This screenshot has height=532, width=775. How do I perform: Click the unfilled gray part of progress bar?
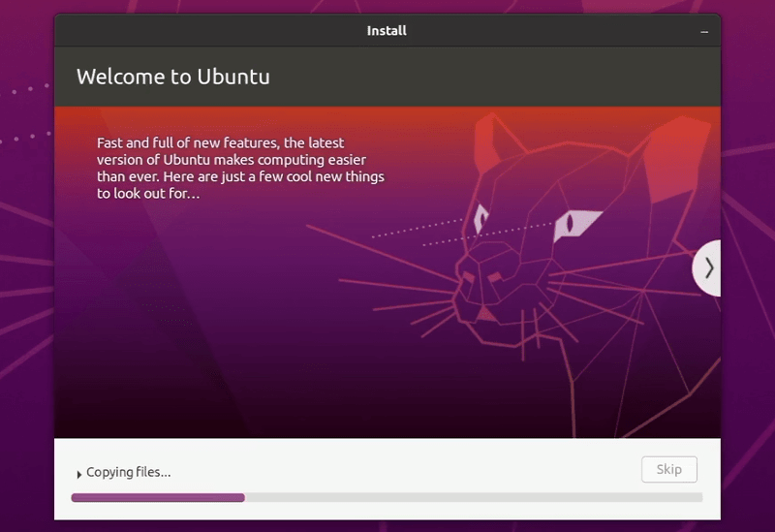473,498
